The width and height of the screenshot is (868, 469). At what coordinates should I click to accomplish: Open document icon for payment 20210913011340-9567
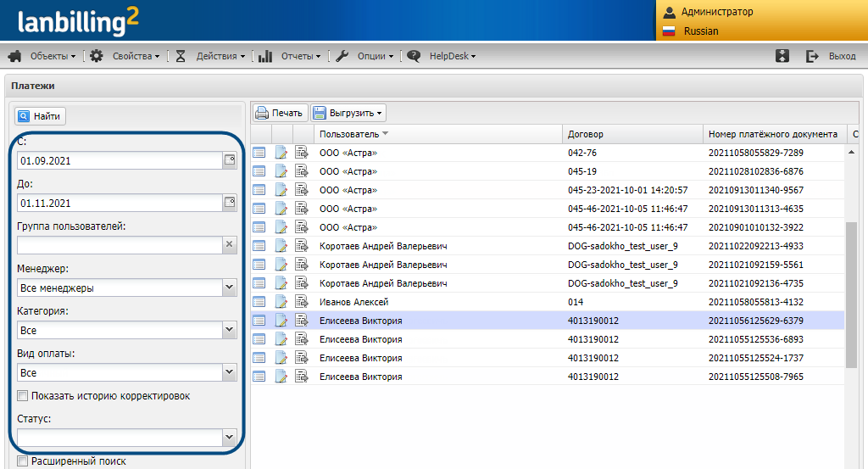(302, 190)
